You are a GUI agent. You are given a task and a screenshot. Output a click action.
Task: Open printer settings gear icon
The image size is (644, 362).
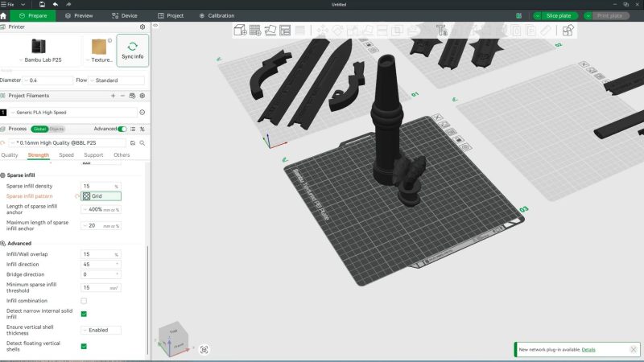click(x=142, y=27)
